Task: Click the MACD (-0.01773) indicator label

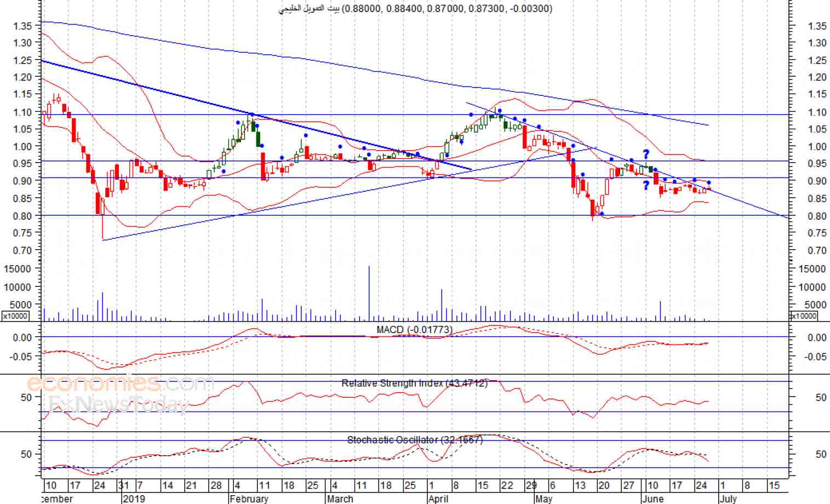Action: (x=414, y=330)
